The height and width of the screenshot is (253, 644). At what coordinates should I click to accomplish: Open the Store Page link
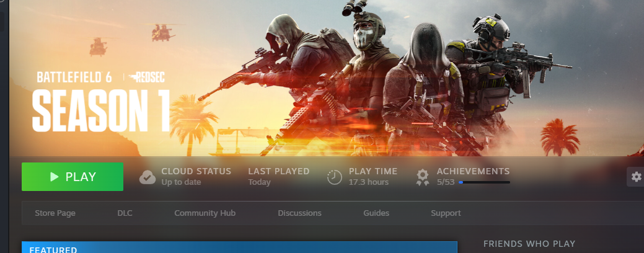pyautogui.click(x=55, y=213)
